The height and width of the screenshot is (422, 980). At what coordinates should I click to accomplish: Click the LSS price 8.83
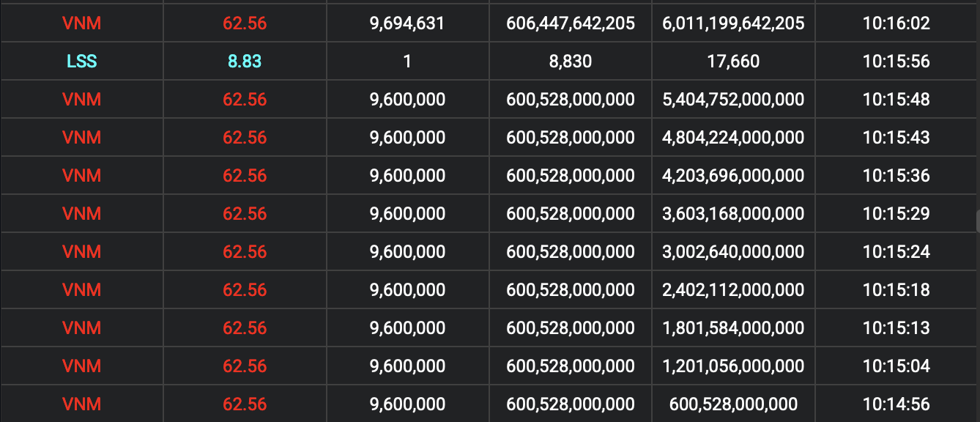pos(245,62)
